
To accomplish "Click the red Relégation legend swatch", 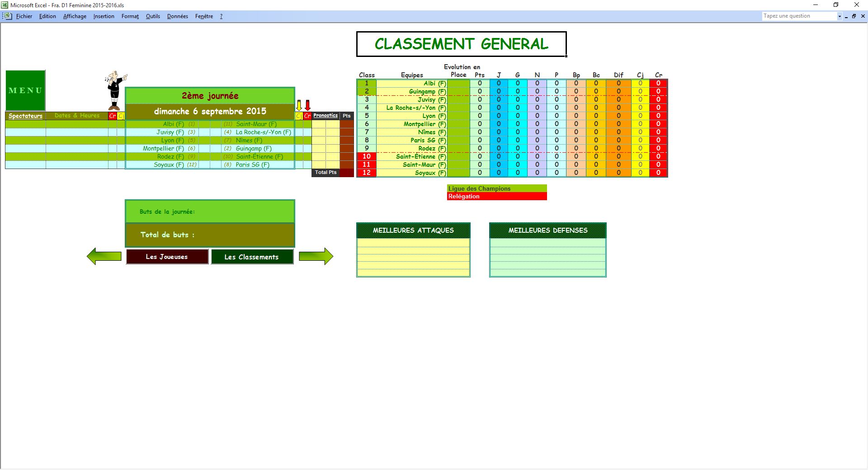I will pos(497,197).
